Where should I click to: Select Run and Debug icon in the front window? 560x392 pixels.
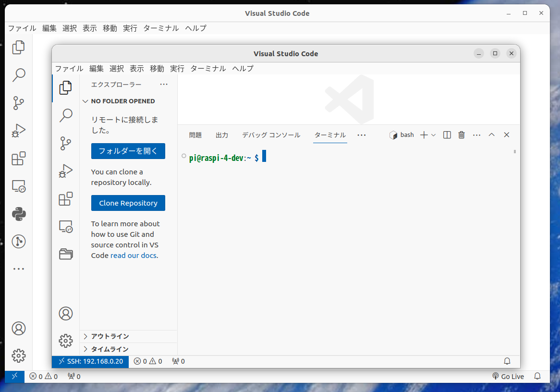[x=66, y=171]
